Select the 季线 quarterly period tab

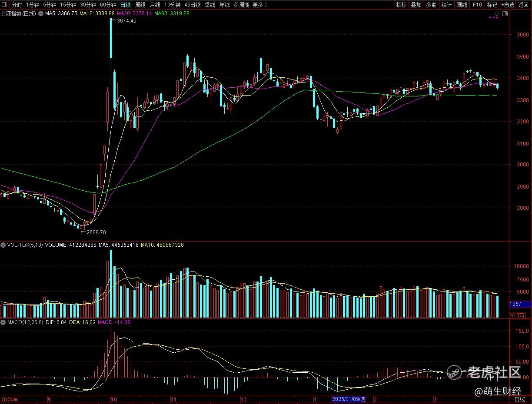point(210,5)
